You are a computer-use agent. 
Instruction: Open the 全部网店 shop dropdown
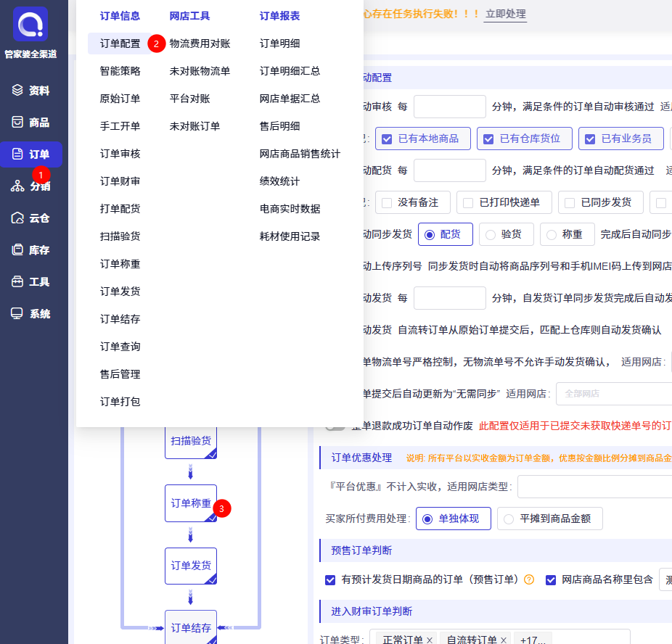click(614, 394)
